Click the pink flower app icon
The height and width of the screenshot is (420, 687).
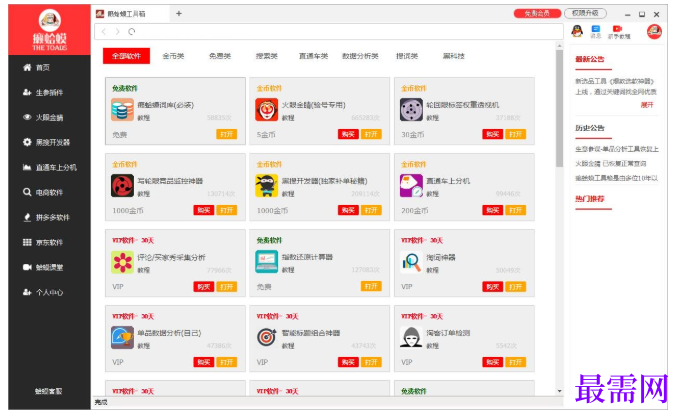[x=122, y=262]
